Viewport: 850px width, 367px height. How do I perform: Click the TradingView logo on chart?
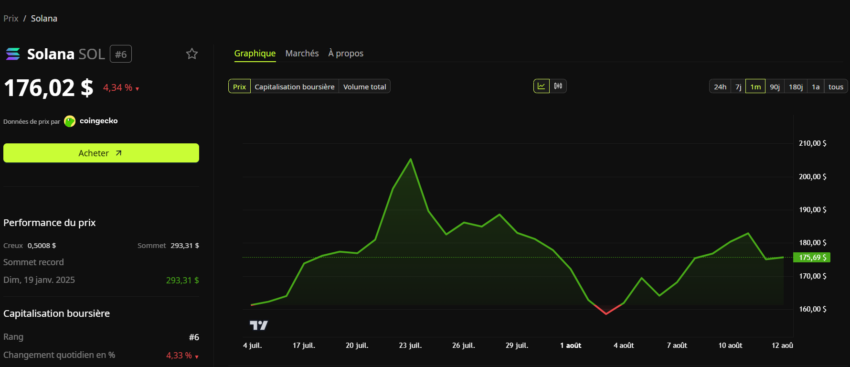click(259, 325)
